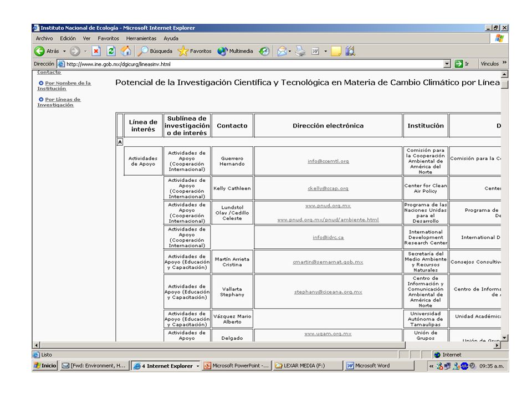Switch to Microsoft PowerPoint taskbar item
This screenshot has height=399, width=532.
237,365
